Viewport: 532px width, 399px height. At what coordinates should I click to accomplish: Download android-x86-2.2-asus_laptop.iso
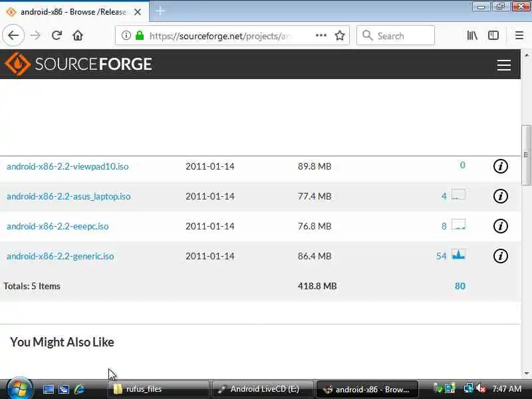(68, 196)
